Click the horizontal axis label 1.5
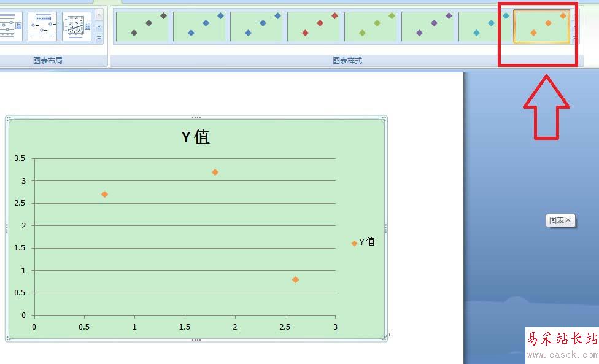Screen dimensions: 599x364 click(185, 327)
